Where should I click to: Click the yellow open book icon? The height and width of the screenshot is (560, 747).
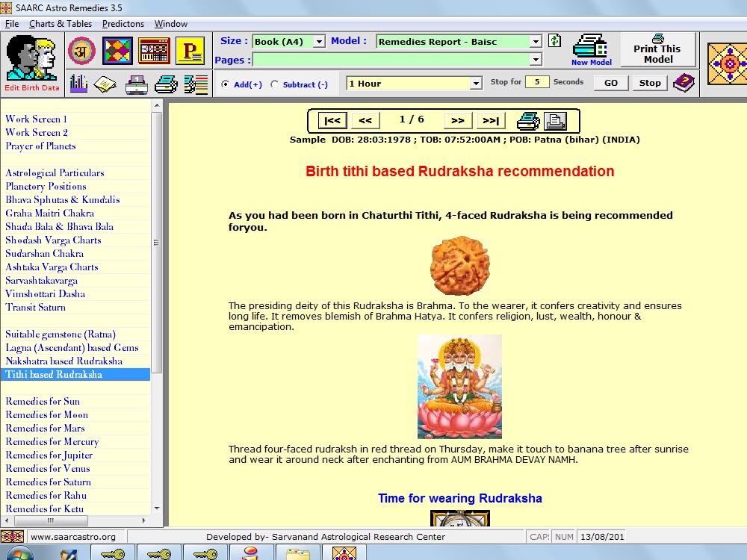(x=105, y=85)
